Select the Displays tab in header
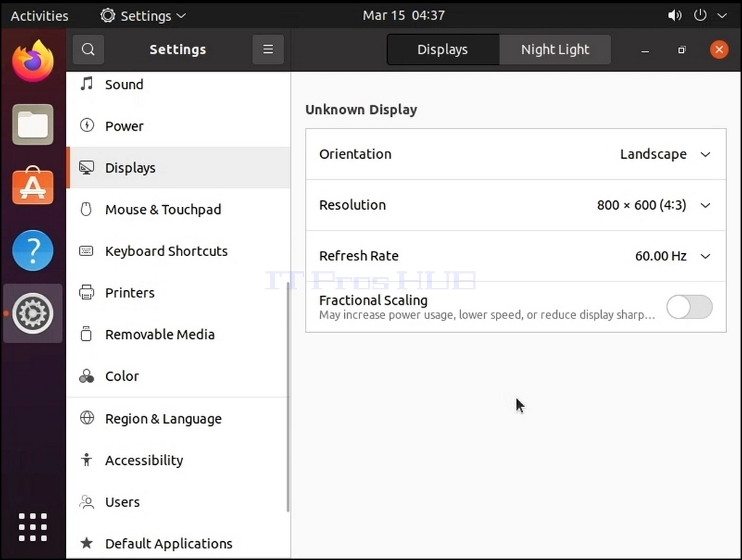The width and height of the screenshot is (742, 560). click(x=442, y=49)
